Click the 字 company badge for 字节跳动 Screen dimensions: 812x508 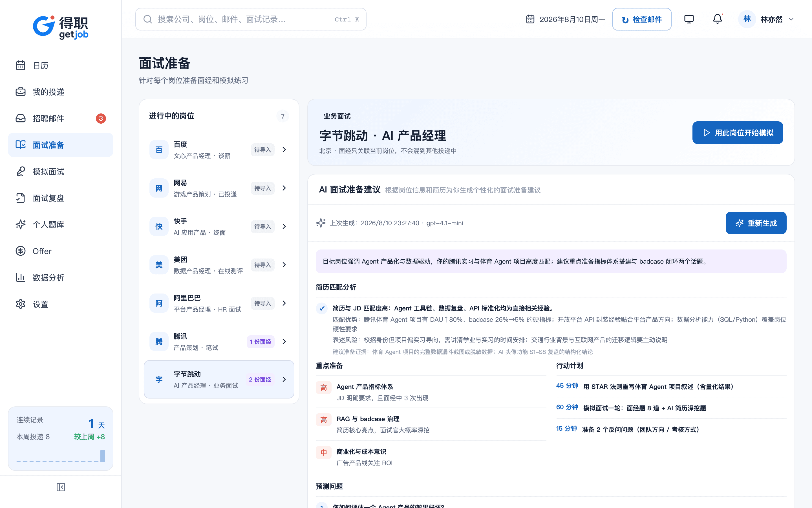pos(159,380)
